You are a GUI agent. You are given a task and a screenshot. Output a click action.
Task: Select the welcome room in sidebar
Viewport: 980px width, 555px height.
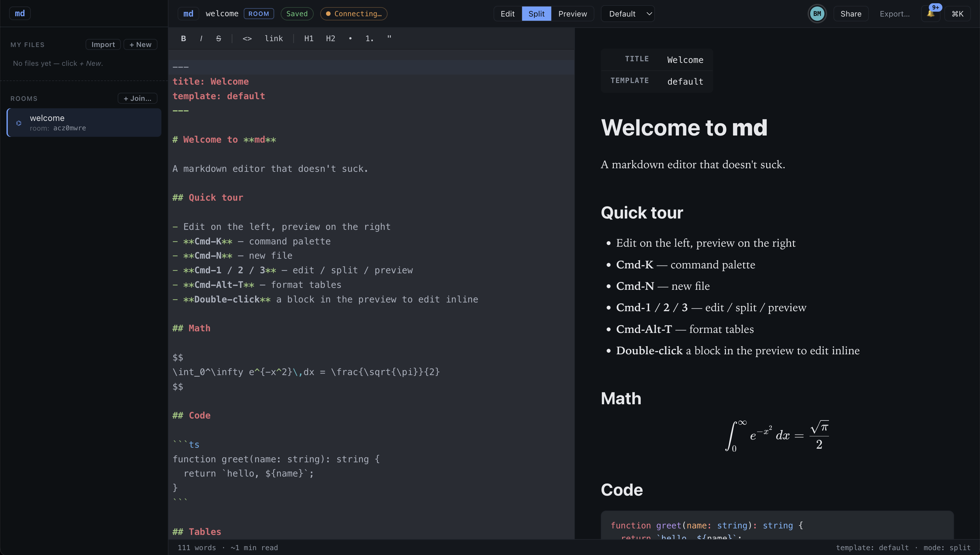coord(84,122)
